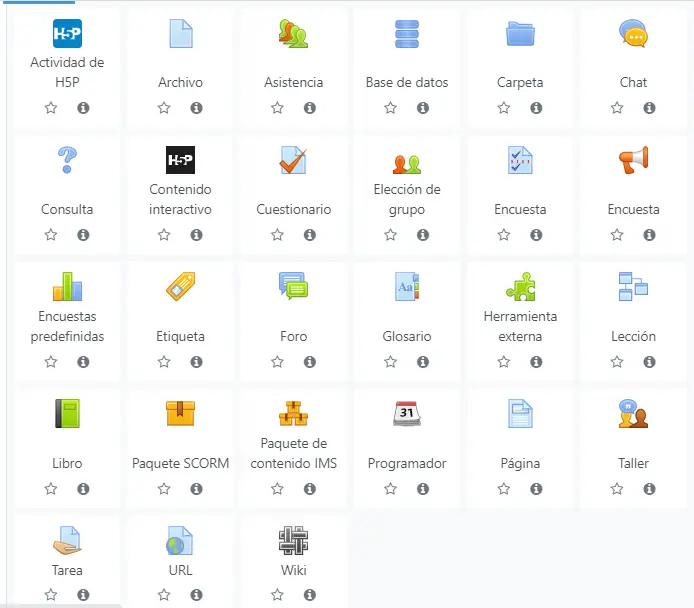Viewport: 694px width, 608px height.
Task: Select the Etiqueta tag icon
Action: click(x=181, y=287)
